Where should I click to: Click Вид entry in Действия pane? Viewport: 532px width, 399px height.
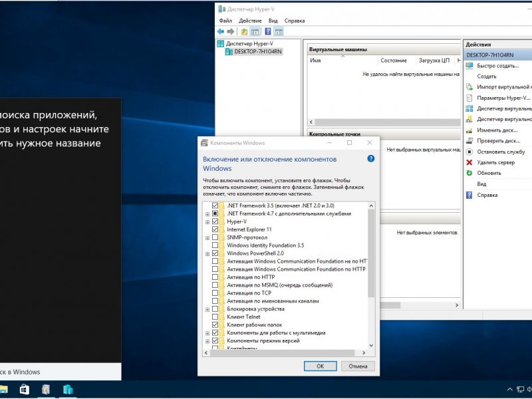coord(481,184)
